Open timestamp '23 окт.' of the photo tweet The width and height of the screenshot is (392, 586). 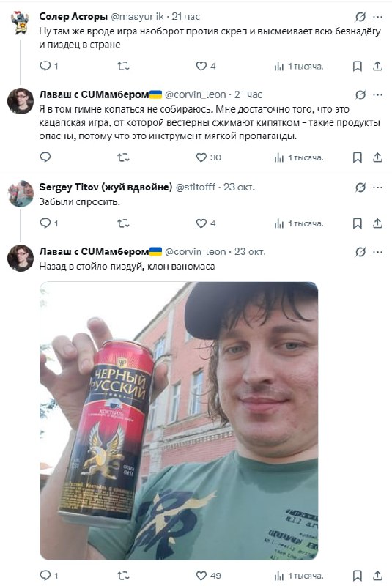(x=250, y=251)
